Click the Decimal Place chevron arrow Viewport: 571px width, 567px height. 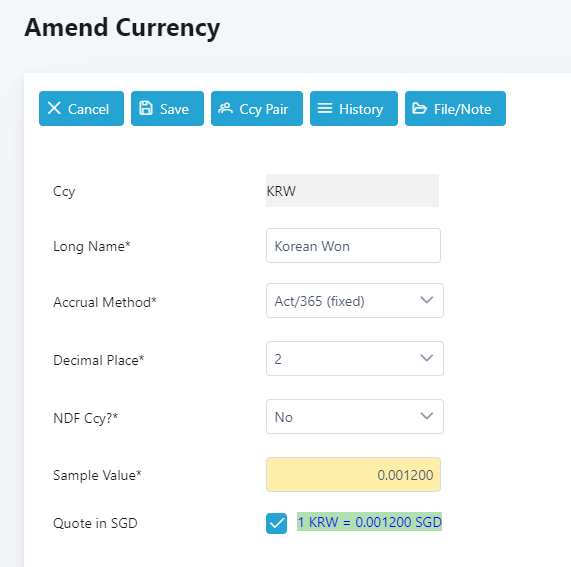(x=426, y=358)
